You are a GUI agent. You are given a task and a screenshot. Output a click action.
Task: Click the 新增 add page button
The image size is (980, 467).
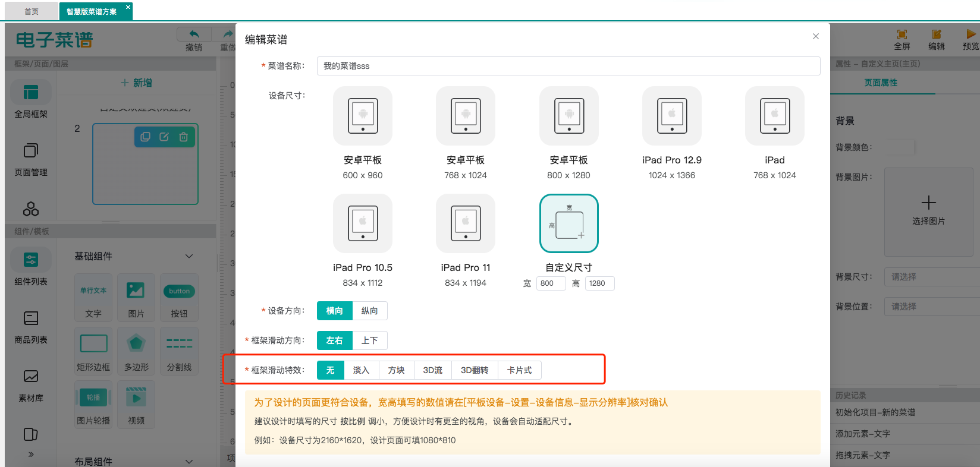click(137, 83)
